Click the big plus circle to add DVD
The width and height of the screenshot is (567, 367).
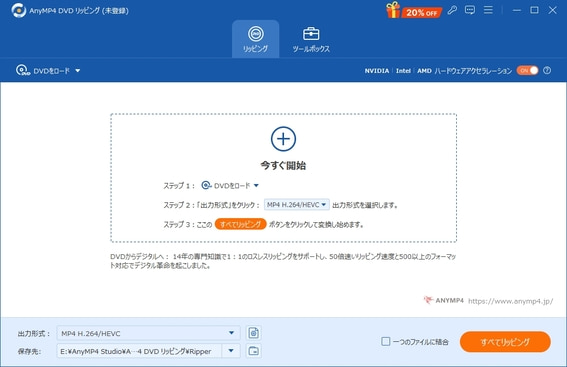click(x=283, y=139)
